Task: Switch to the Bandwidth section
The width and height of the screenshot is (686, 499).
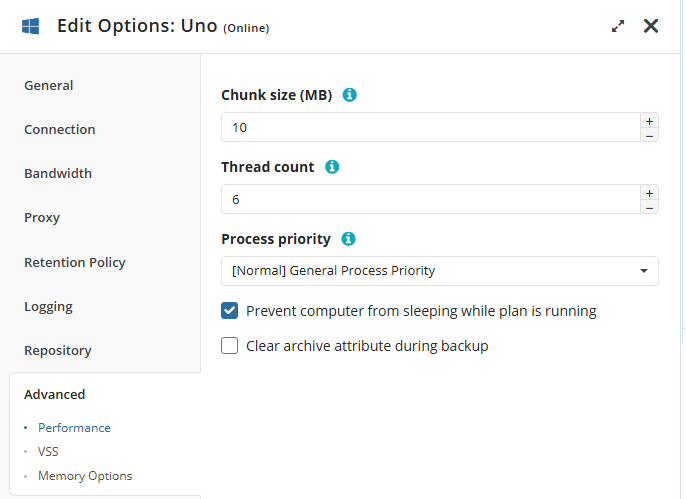Action: click(x=58, y=174)
